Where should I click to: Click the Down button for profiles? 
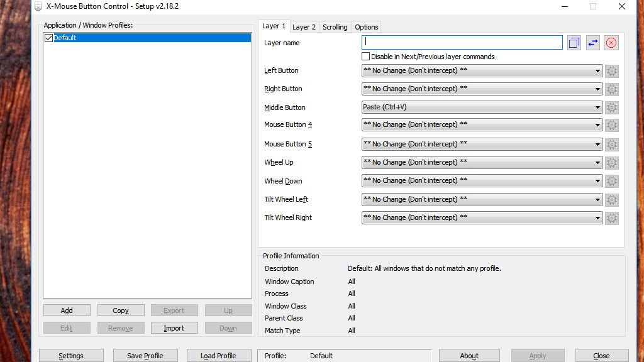(228, 328)
